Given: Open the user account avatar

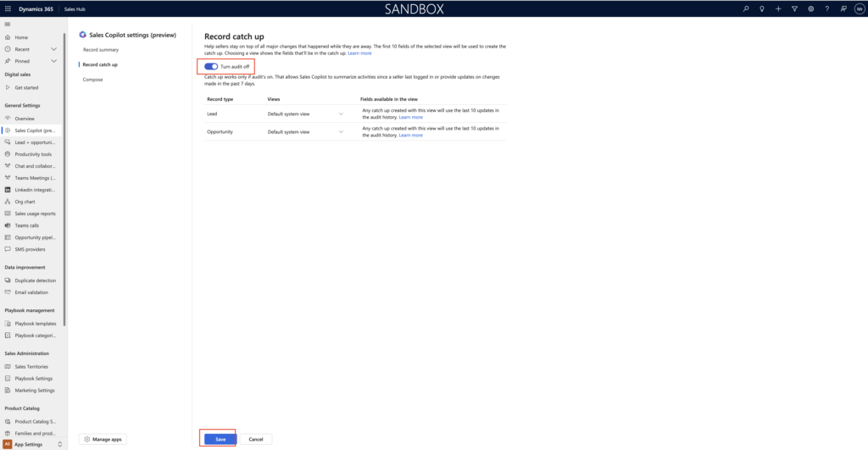Looking at the screenshot, I should (x=860, y=8).
